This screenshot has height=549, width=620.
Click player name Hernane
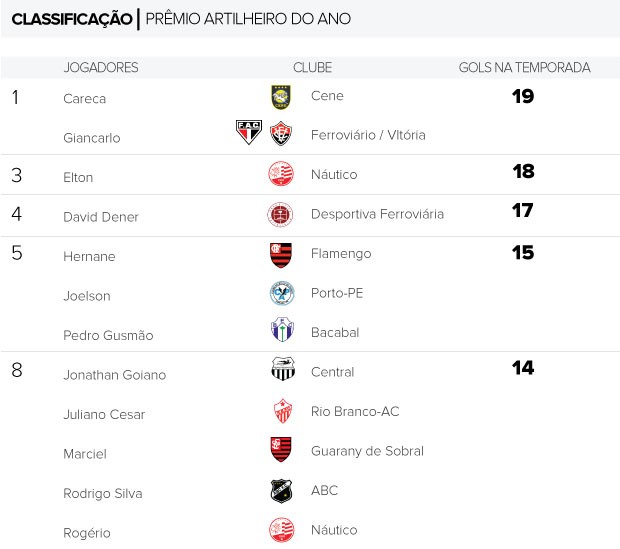pos(89,256)
